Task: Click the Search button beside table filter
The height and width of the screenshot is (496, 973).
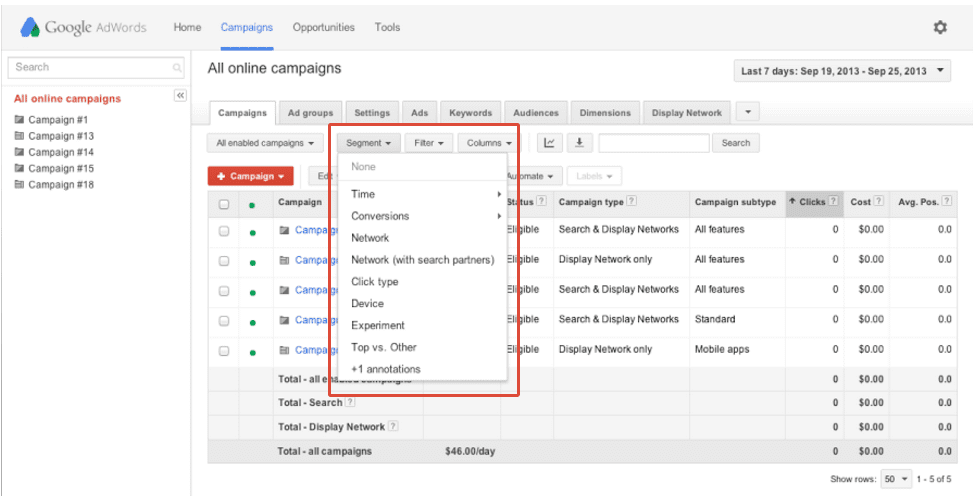Action: (736, 143)
